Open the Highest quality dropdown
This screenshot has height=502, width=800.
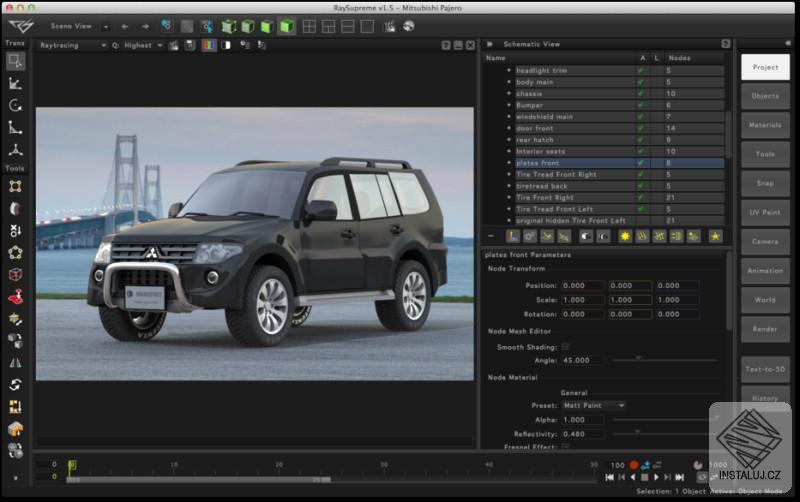142,45
